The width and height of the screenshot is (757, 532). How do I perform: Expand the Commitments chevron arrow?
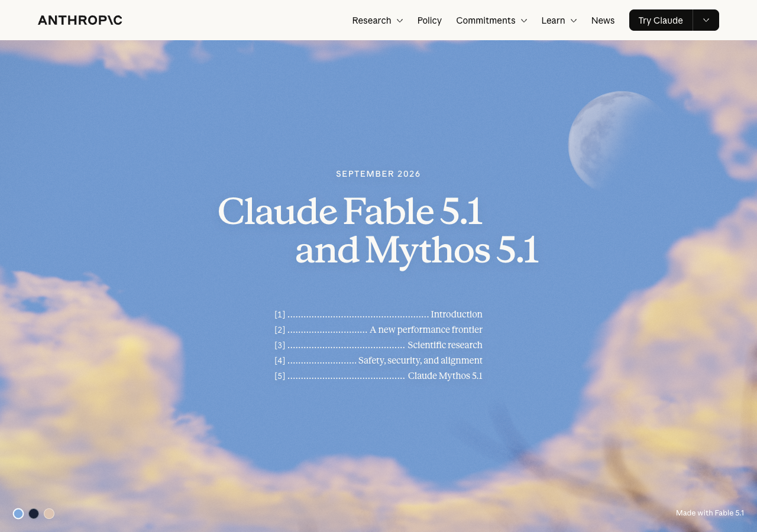tap(524, 21)
